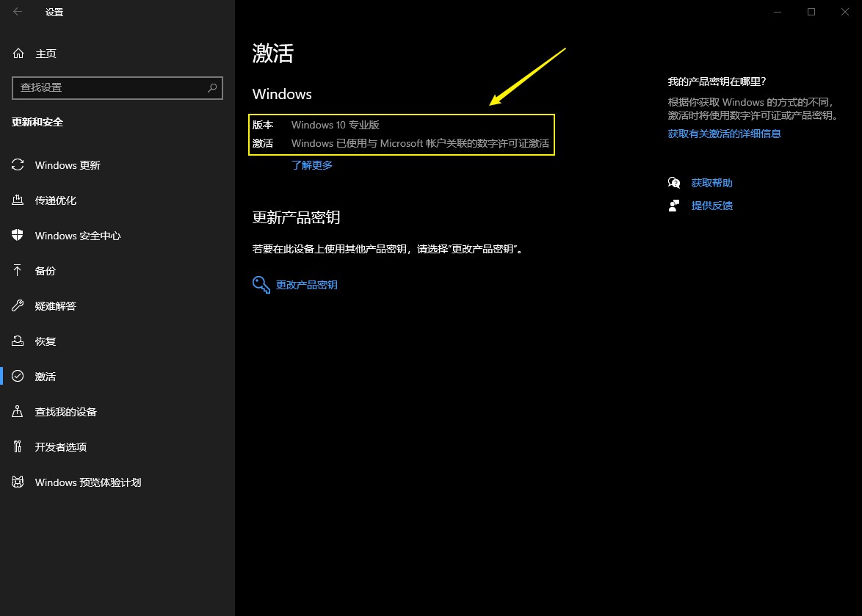Maximize the Settings window
Viewport: 862px width, 616px height.
(811, 12)
